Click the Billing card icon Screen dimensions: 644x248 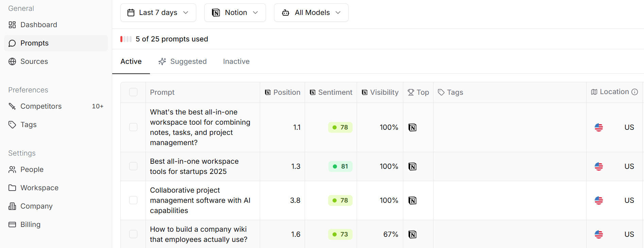tap(12, 225)
